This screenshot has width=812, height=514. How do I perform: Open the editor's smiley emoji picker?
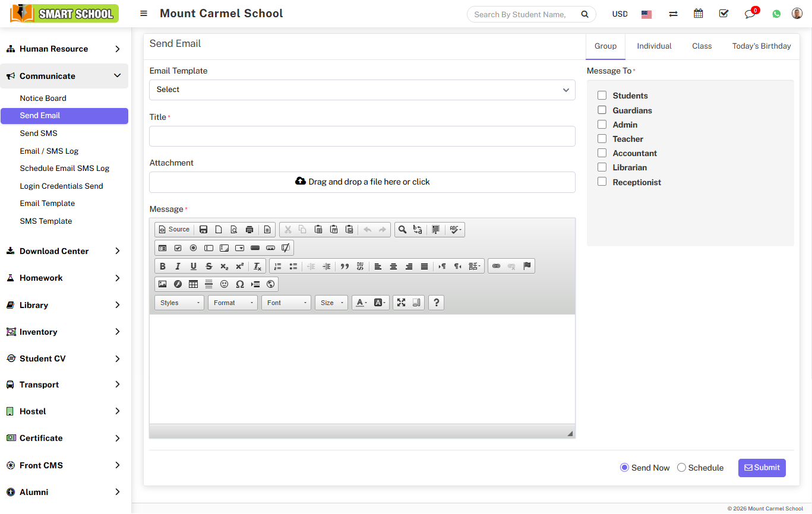point(224,284)
